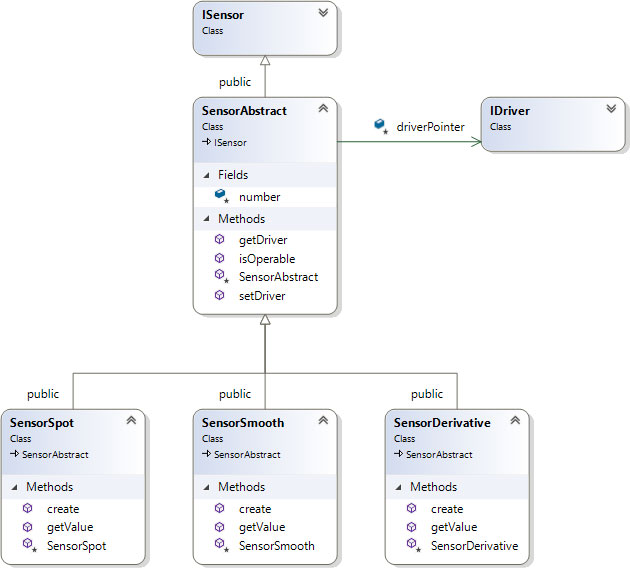
Task: Select the driverPointer association label
Action: click(431, 127)
